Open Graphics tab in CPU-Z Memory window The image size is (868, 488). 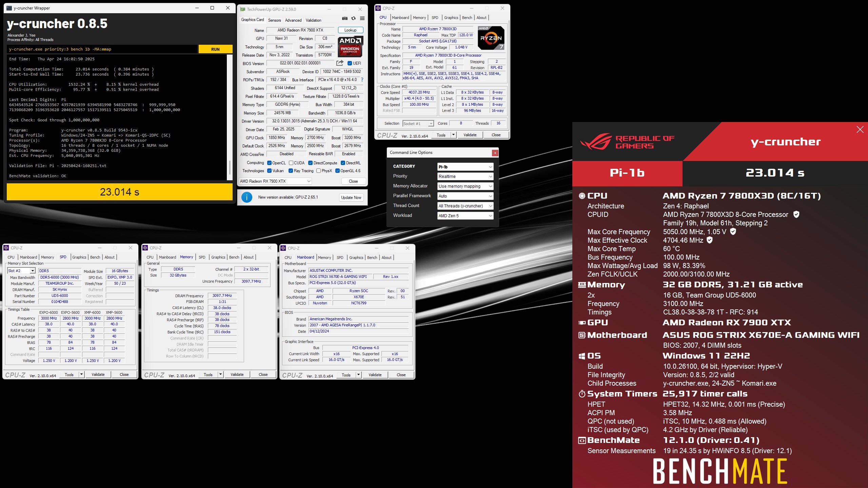pos(218,257)
